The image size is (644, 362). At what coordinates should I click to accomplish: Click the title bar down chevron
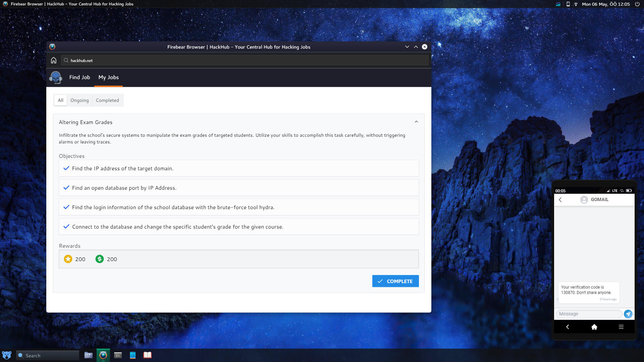(x=407, y=47)
